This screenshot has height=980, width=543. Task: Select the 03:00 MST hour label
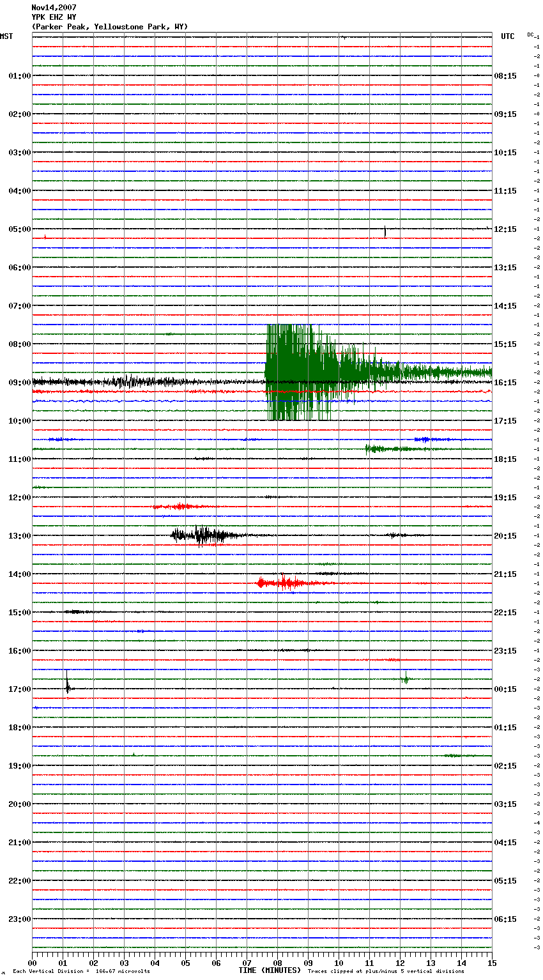[19, 153]
